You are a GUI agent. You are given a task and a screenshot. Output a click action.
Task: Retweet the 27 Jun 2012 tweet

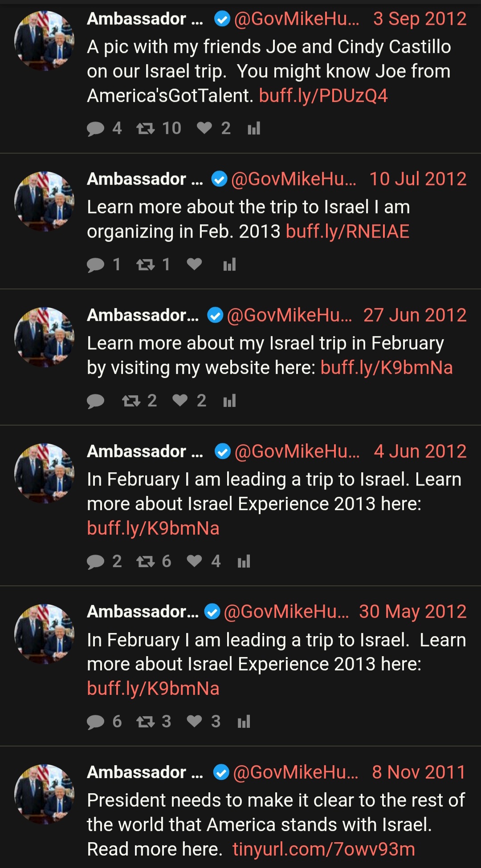[131, 401]
